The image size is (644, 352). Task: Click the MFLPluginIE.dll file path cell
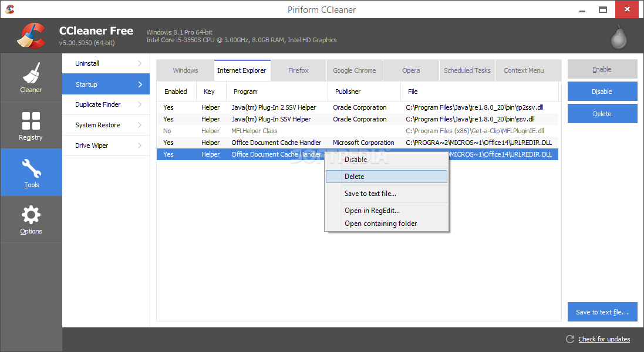tap(475, 131)
